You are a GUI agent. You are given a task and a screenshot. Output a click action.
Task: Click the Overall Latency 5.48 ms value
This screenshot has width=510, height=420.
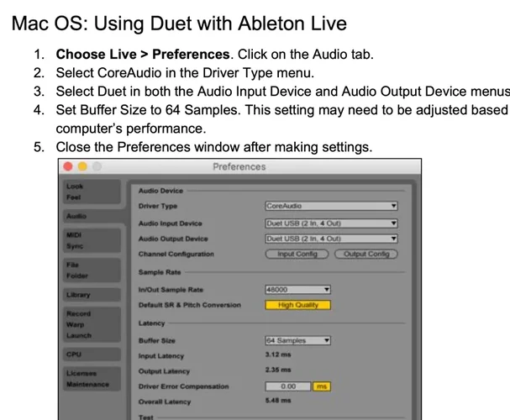pos(278,400)
